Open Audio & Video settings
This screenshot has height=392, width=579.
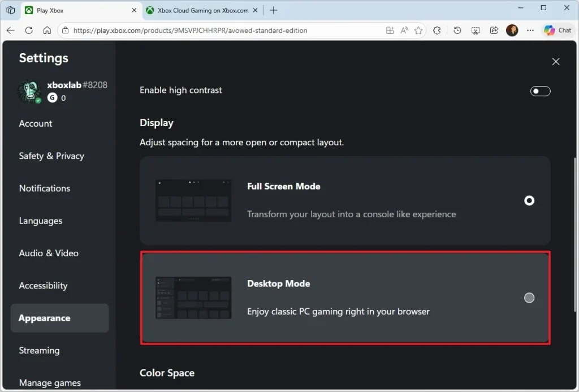point(49,253)
